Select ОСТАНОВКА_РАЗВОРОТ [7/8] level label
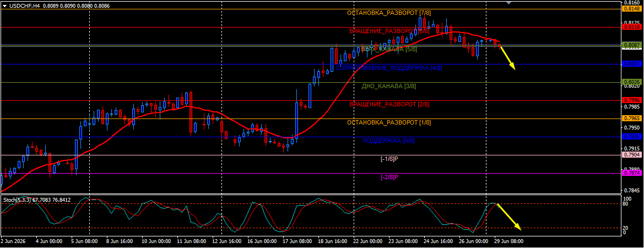This screenshot has width=644, height=248. (x=389, y=13)
